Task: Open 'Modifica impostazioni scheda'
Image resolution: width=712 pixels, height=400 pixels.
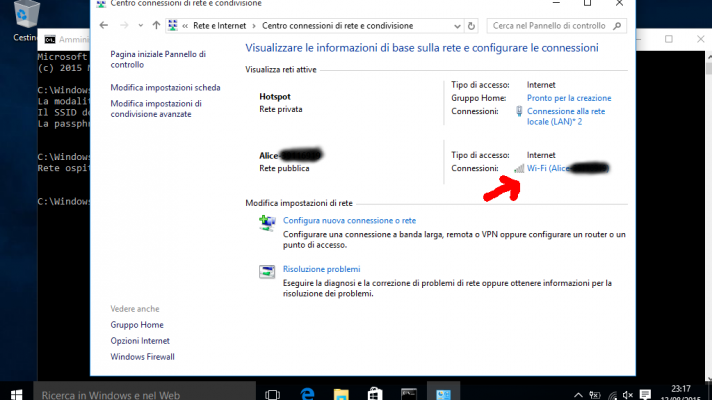Action: [x=165, y=88]
